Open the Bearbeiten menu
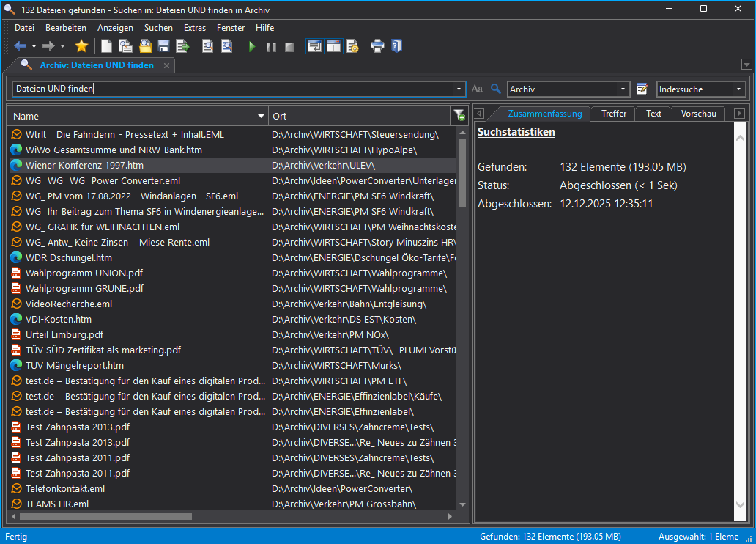 click(x=66, y=28)
